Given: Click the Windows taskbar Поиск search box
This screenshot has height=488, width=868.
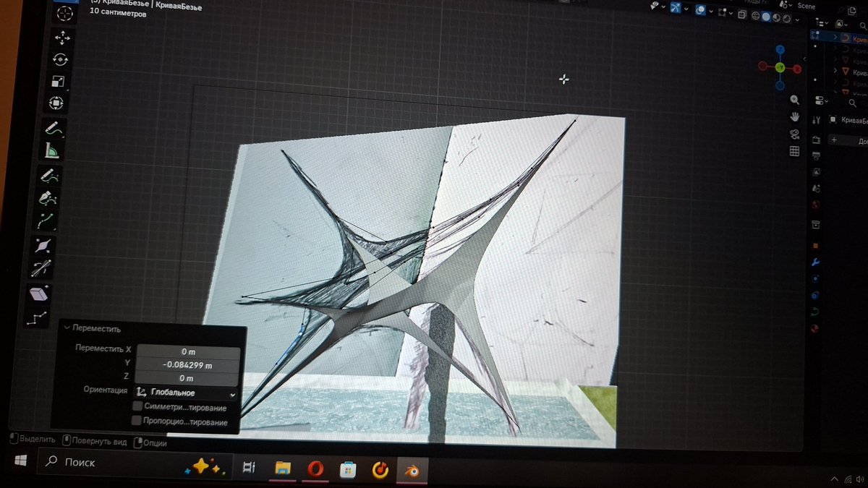Looking at the screenshot, I should coord(136,463).
